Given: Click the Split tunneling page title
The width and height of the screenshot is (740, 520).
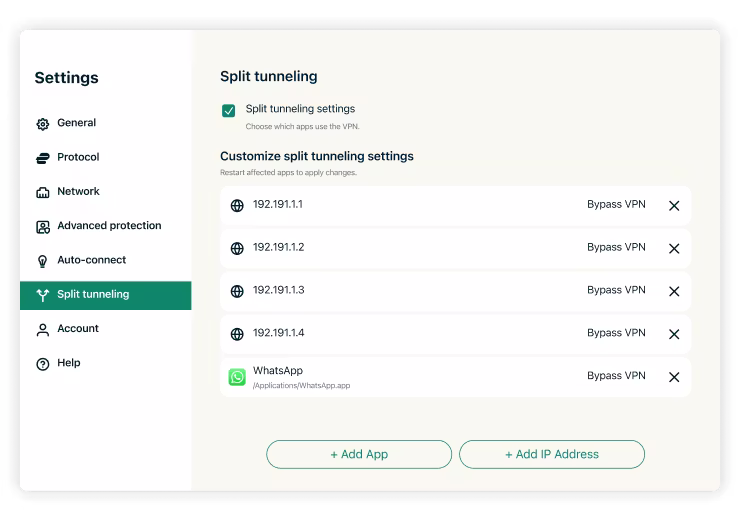Looking at the screenshot, I should [x=269, y=76].
